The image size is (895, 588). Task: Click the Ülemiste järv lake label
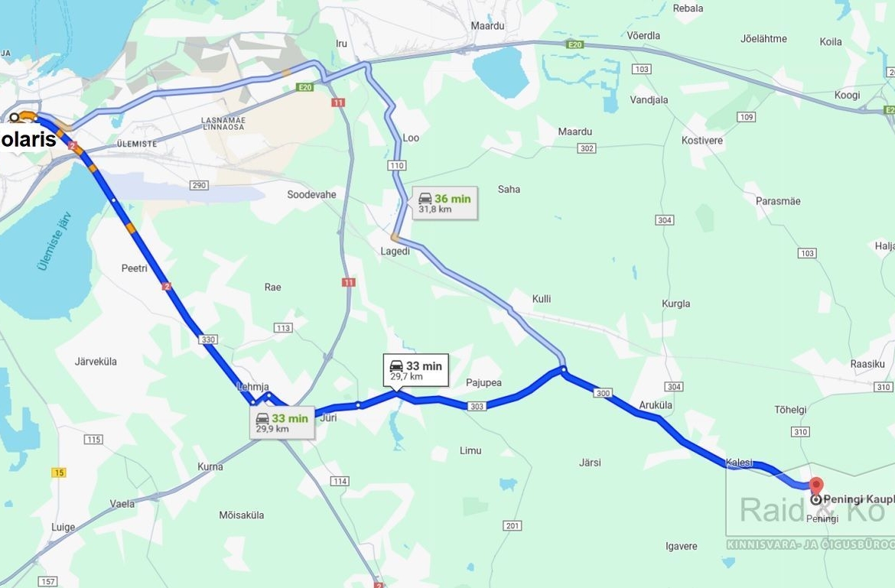[x=55, y=242]
